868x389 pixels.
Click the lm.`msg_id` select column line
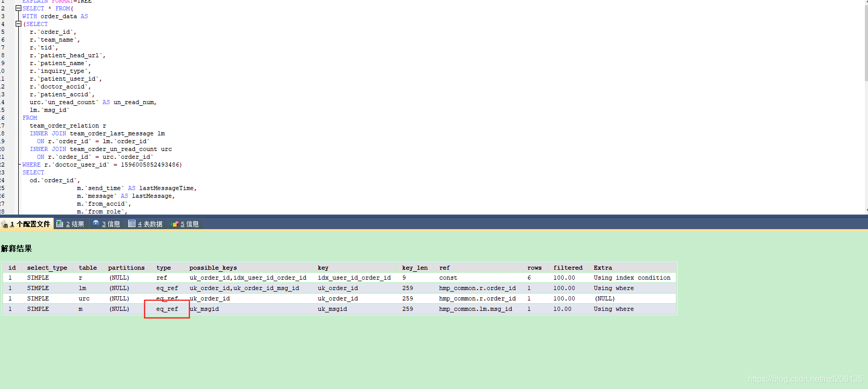[x=49, y=110]
